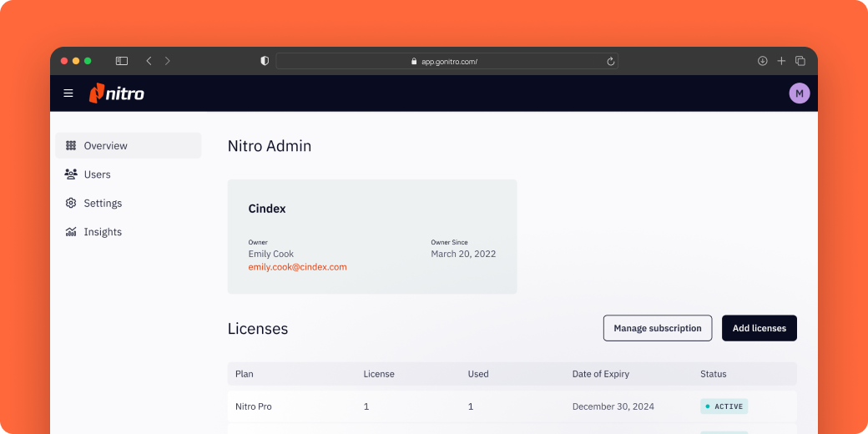This screenshot has height=434, width=868.
Task: Select Users in the sidebar
Action: pyautogui.click(x=97, y=174)
